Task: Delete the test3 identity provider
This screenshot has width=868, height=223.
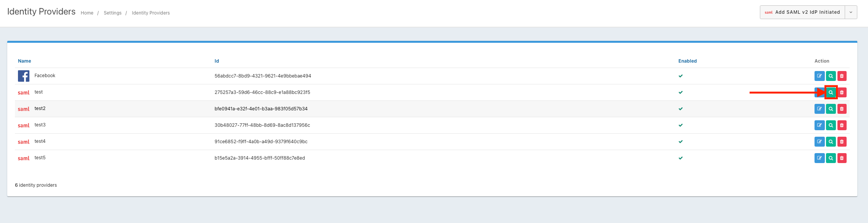Action: point(842,125)
